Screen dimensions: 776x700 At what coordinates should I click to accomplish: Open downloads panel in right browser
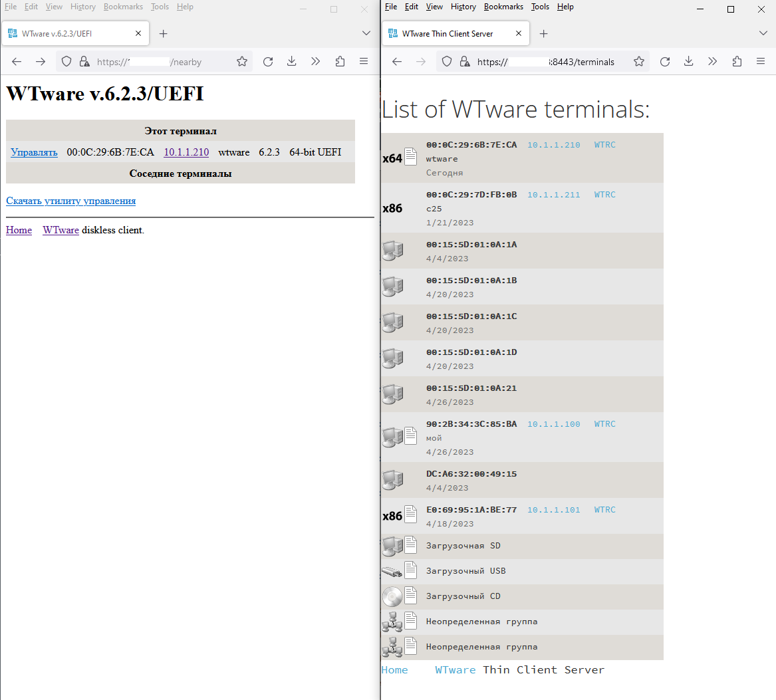[x=689, y=62]
